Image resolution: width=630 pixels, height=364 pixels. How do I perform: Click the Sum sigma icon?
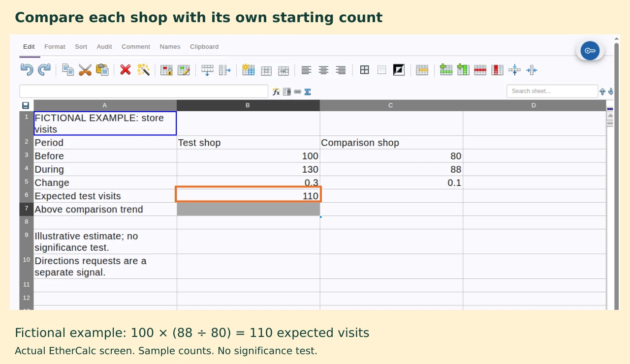308,91
